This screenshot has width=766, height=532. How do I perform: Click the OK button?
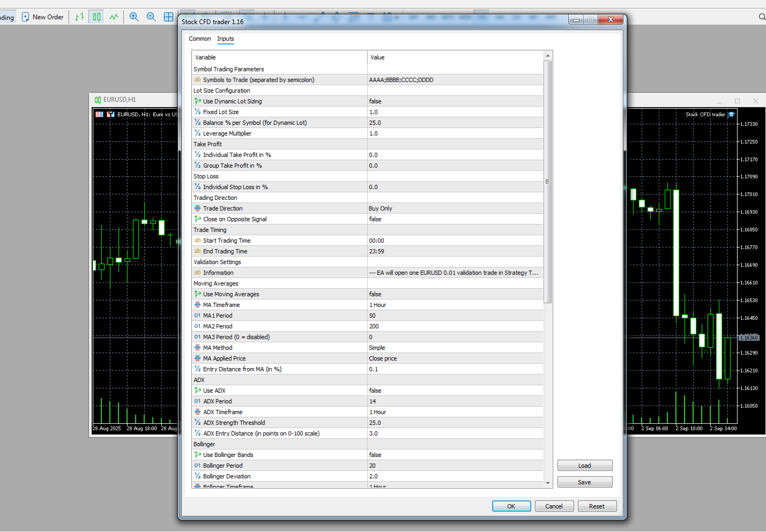[x=511, y=506]
